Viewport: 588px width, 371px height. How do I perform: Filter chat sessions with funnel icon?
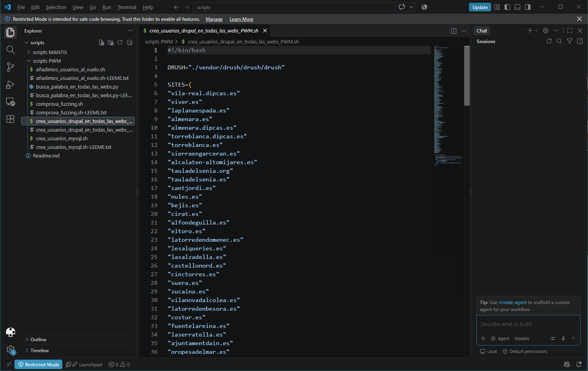570,41
